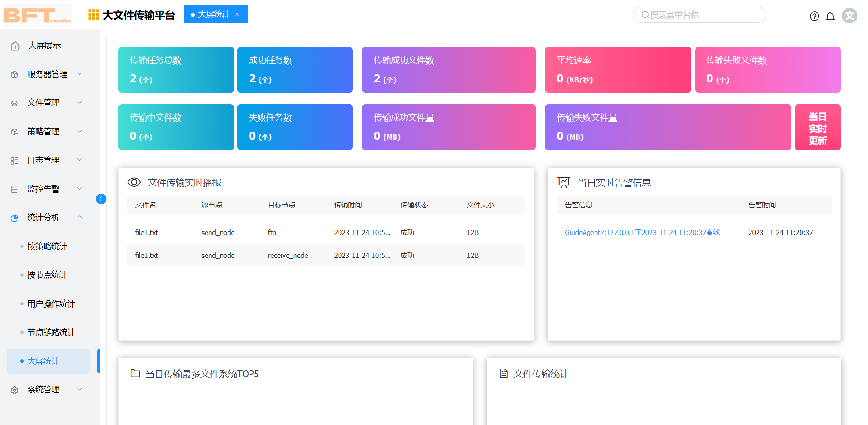This screenshot has height=425, width=868.
Task: Close the 大屏统计 tab
Action: click(237, 15)
